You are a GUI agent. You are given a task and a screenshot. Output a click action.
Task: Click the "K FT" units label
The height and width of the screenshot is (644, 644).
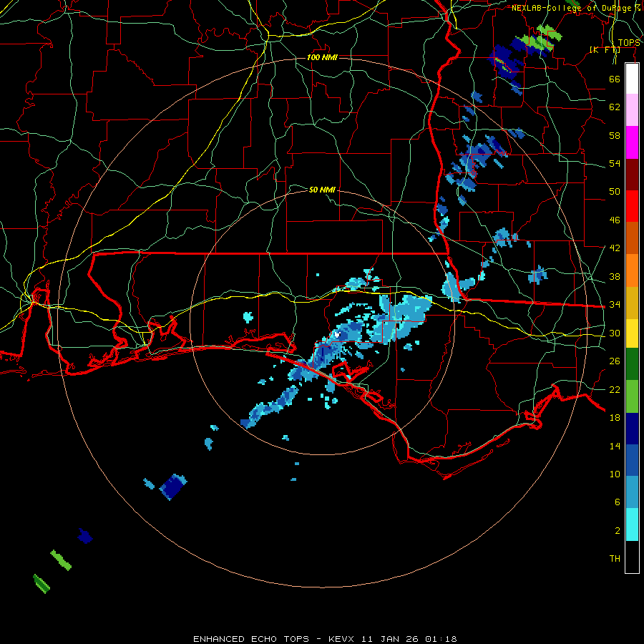pos(605,50)
